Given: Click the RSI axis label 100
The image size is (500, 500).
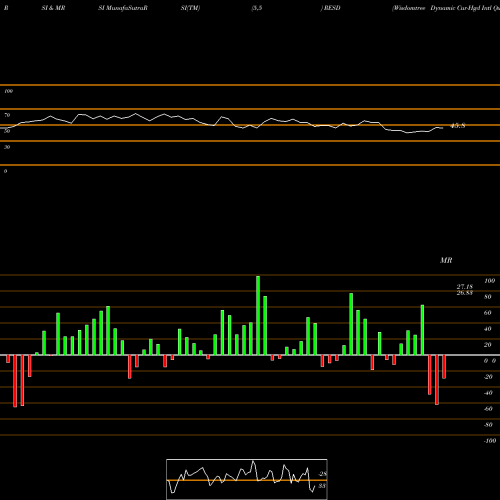Looking at the screenshot, I should click(8, 91).
